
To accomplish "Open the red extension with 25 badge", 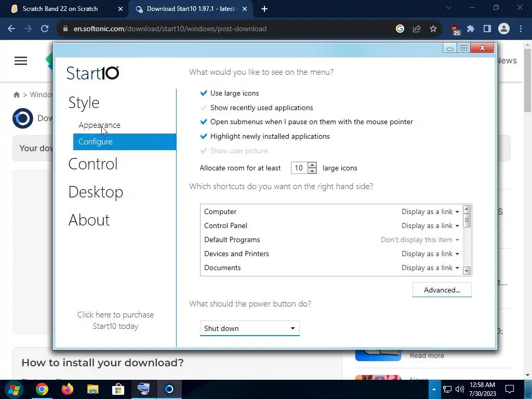I will tap(455, 30).
